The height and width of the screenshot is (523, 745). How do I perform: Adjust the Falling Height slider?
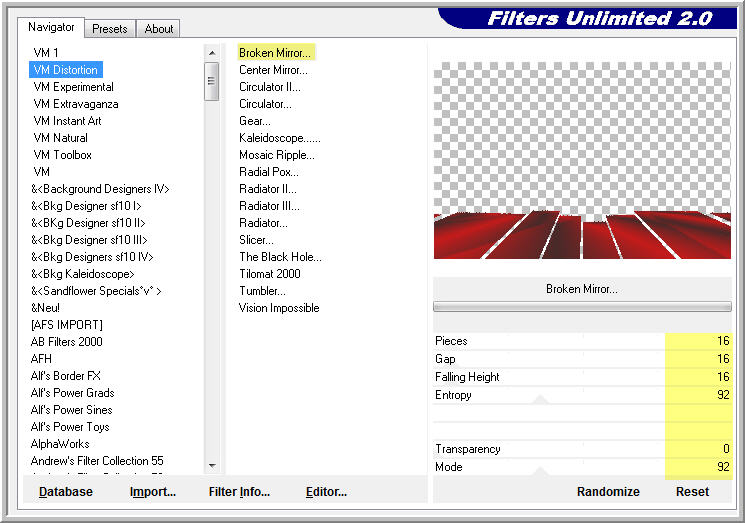pos(583,377)
